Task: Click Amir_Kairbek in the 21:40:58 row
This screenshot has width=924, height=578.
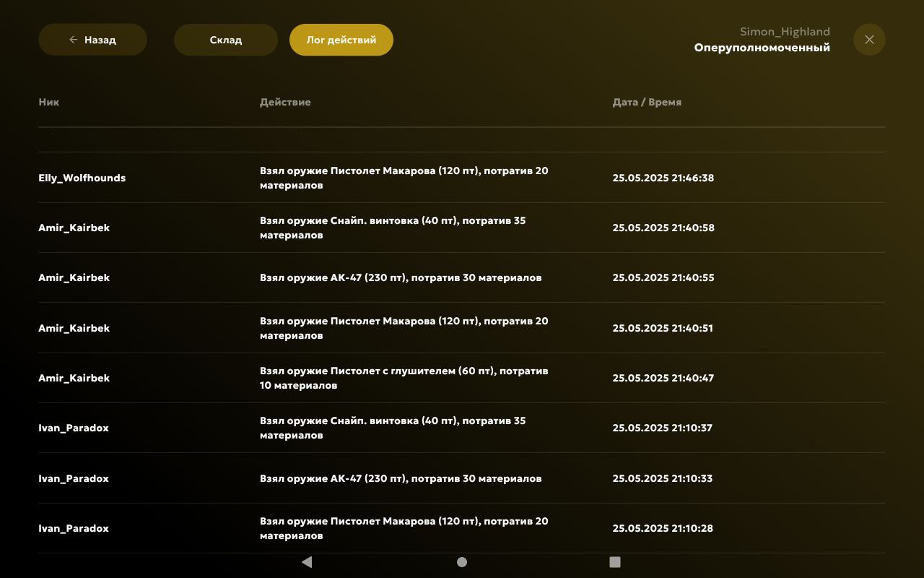Action: tap(74, 228)
